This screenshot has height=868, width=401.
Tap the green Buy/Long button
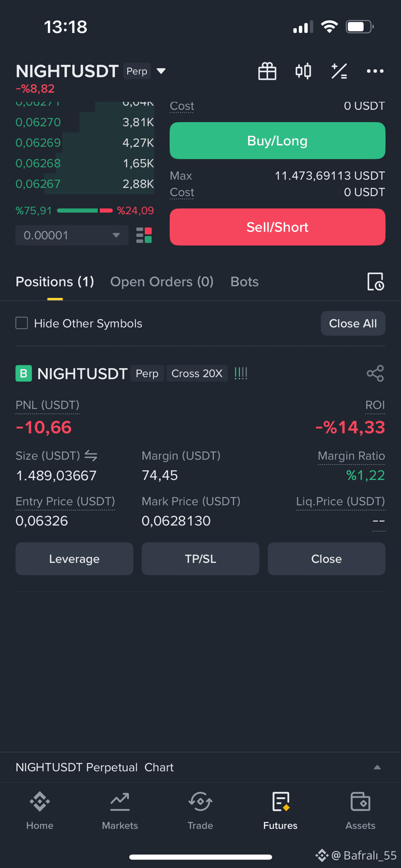278,140
